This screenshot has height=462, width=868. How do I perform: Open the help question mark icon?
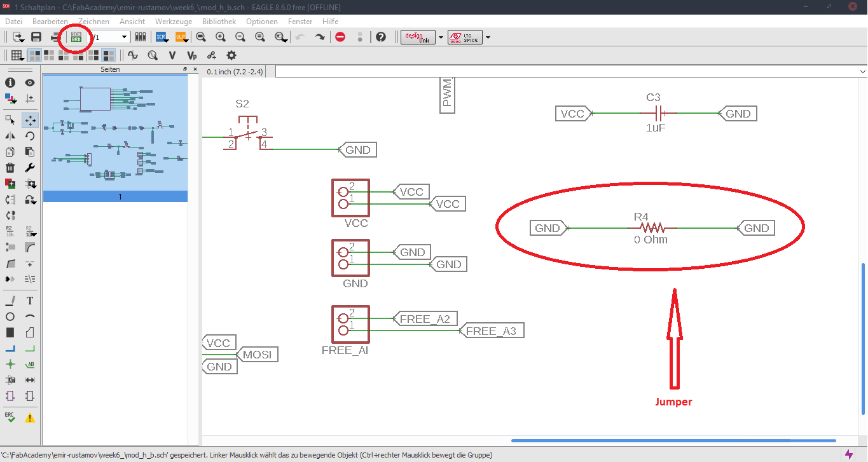(x=381, y=37)
